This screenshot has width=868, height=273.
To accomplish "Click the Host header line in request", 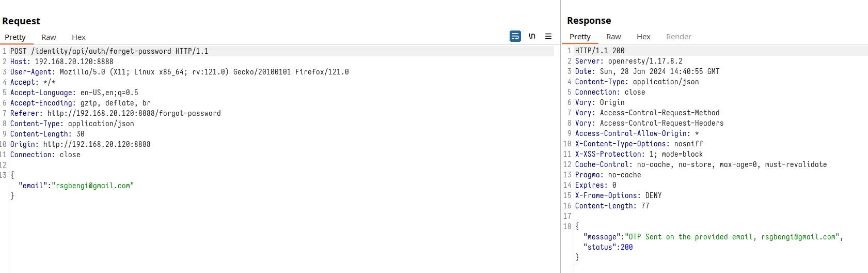I will pos(61,62).
